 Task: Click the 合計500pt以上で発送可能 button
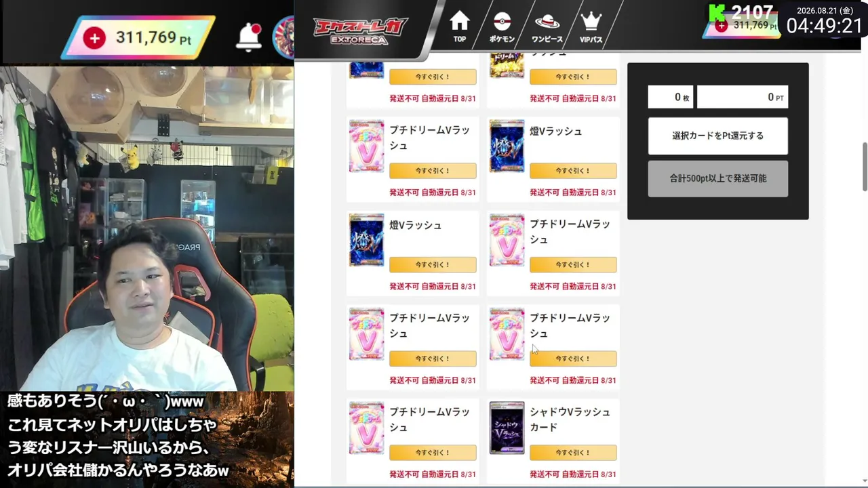tap(718, 178)
